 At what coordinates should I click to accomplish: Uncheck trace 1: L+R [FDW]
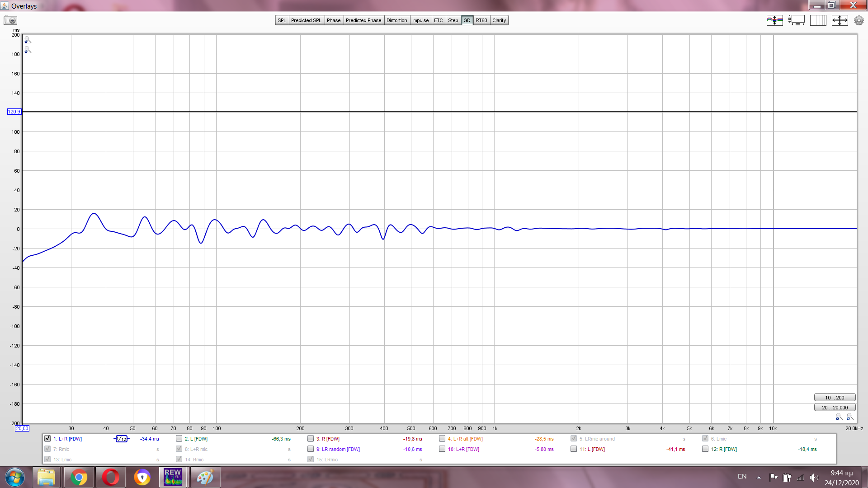pyautogui.click(x=47, y=439)
